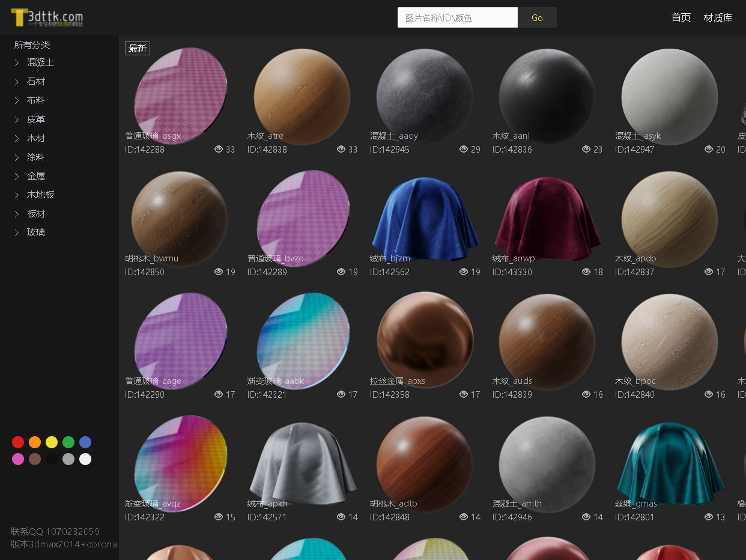Expand the 板材 category chevron

click(x=17, y=214)
